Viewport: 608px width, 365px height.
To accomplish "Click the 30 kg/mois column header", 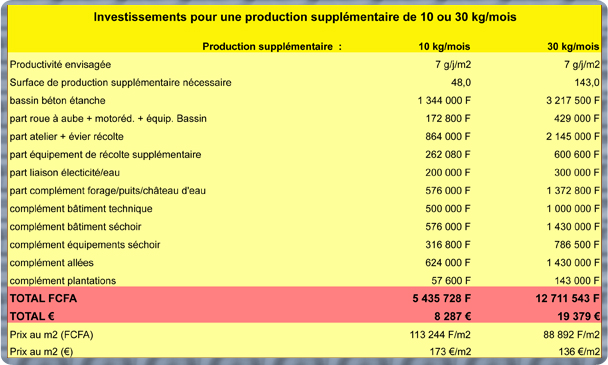I will click(x=573, y=47).
